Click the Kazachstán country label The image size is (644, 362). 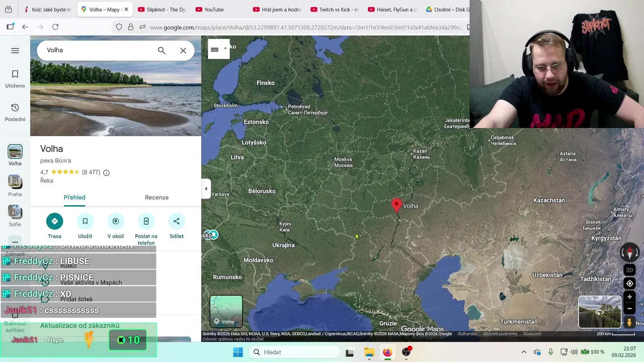point(549,200)
